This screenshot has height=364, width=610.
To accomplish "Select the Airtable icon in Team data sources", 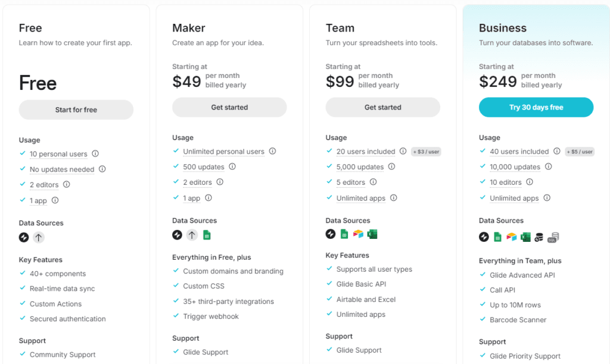I will tap(358, 234).
